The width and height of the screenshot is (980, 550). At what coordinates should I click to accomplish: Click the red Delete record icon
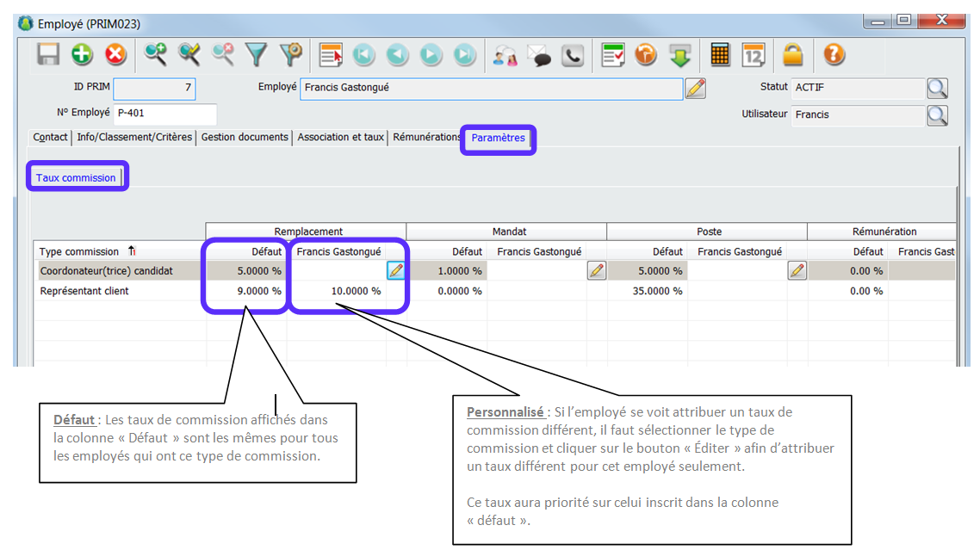115,55
